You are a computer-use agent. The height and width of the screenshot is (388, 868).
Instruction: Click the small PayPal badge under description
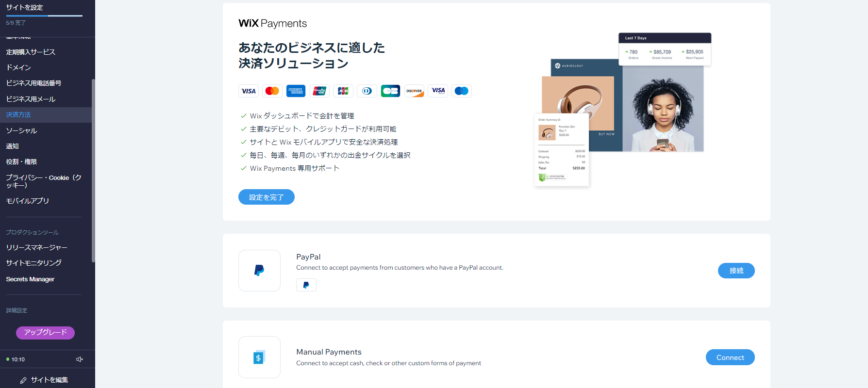tap(306, 285)
